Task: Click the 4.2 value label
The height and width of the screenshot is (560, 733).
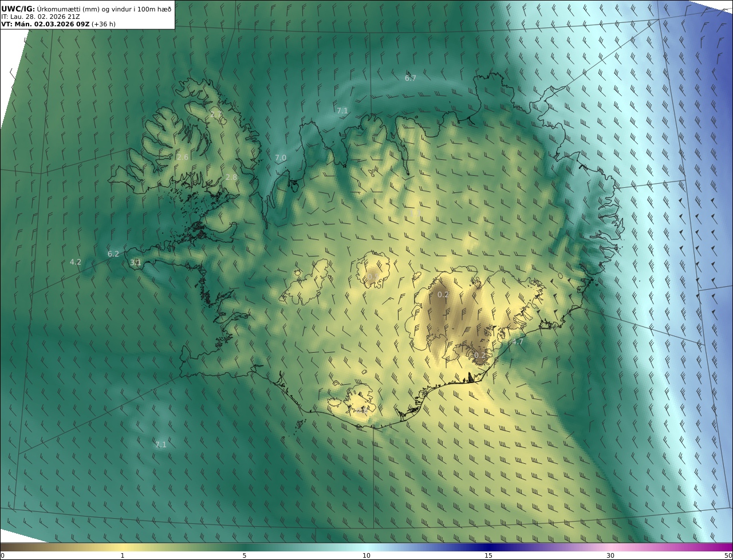Action: (76, 262)
